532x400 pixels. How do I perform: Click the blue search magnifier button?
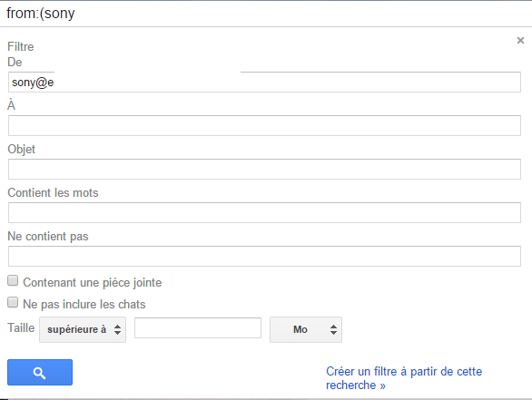[x=40, y=372]
